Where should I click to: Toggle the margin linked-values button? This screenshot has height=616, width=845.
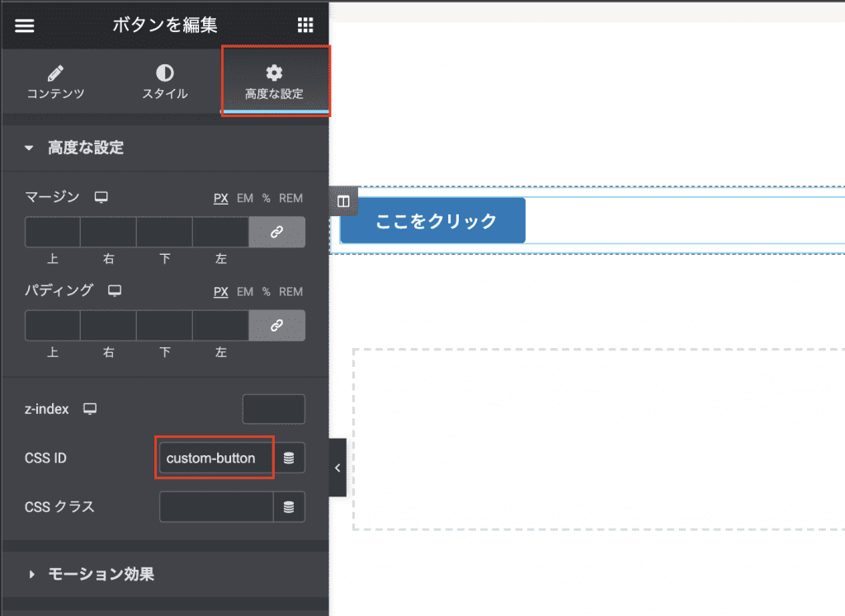click(x=276, y=233)
